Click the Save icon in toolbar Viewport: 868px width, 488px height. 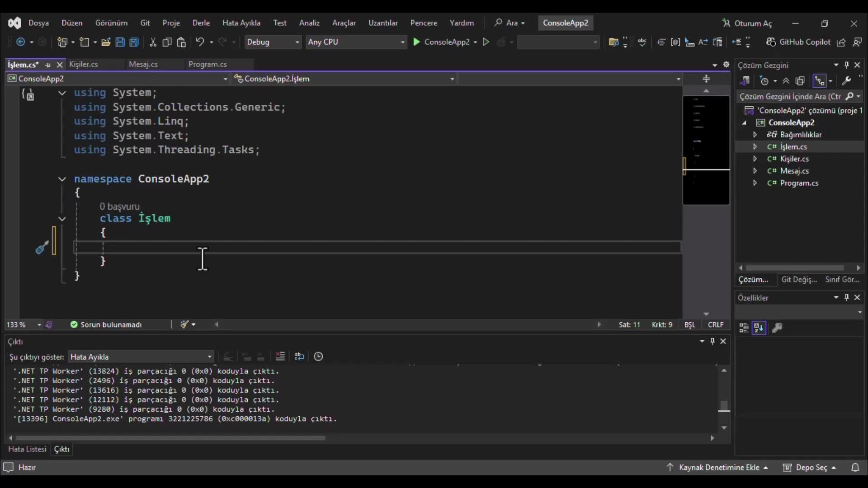pyautogui.click(x=120, y=42)
